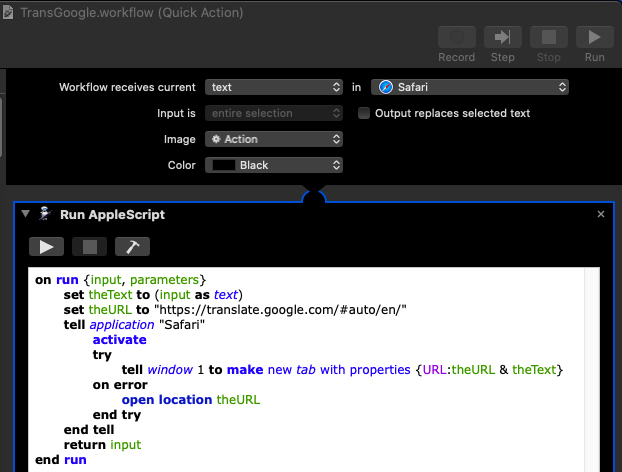
Task: Click the 'on run {input, parameters}' line
Action: tap(121, 280)
